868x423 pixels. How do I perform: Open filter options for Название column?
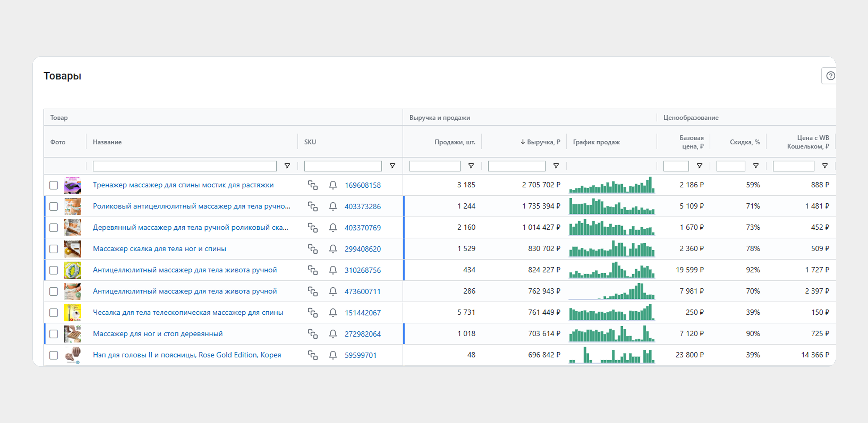(x=287, y=166)
